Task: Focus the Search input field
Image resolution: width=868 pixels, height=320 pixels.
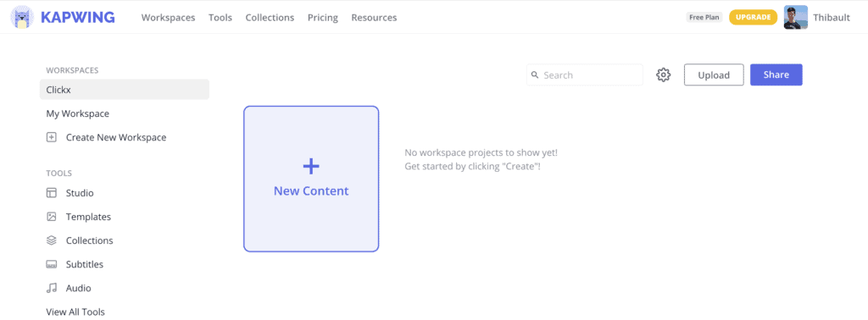Action: click(585, 75)
